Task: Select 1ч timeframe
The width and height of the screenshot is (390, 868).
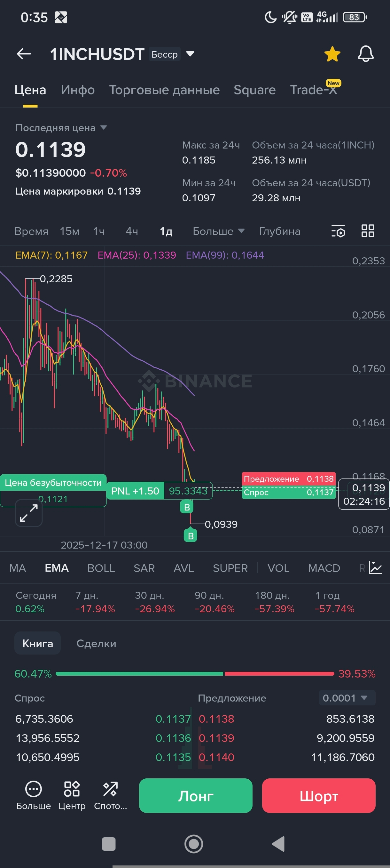Action: (x=99, y=231)
